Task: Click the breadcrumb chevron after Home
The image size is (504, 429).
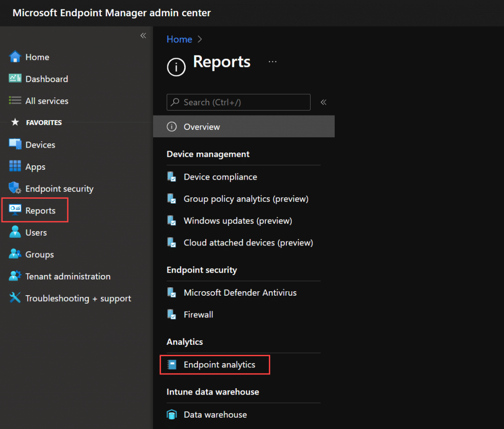Action: pos(200,39)
